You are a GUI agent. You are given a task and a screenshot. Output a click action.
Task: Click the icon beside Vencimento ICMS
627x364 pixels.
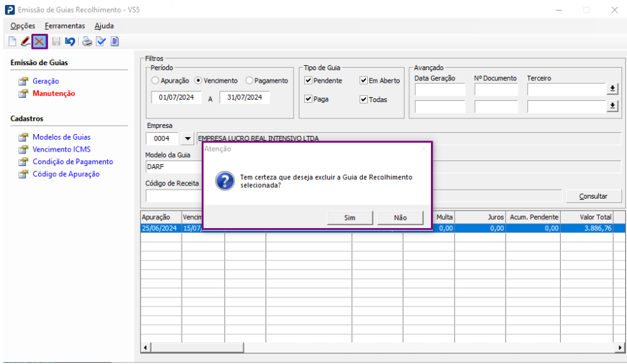[23, 149]
